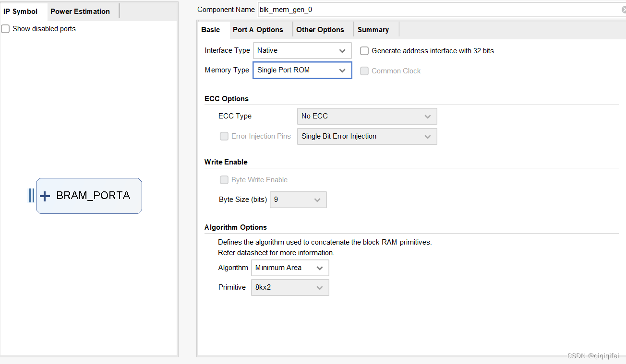Open the ECC Type dropdown
The height and width of the screenshot is (364, 626).
click(367, 116)
